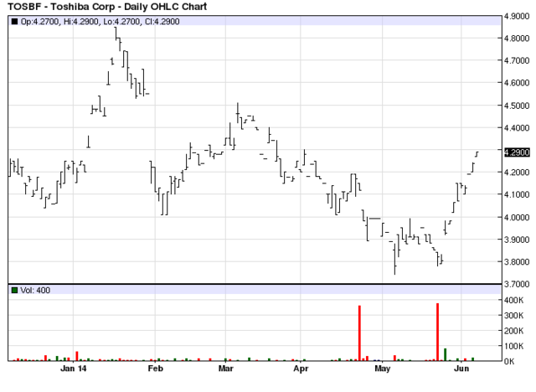The height and width of the screenshot is (392, 536).
Task: Click the green volume legend square
Action: click(14, 290)
